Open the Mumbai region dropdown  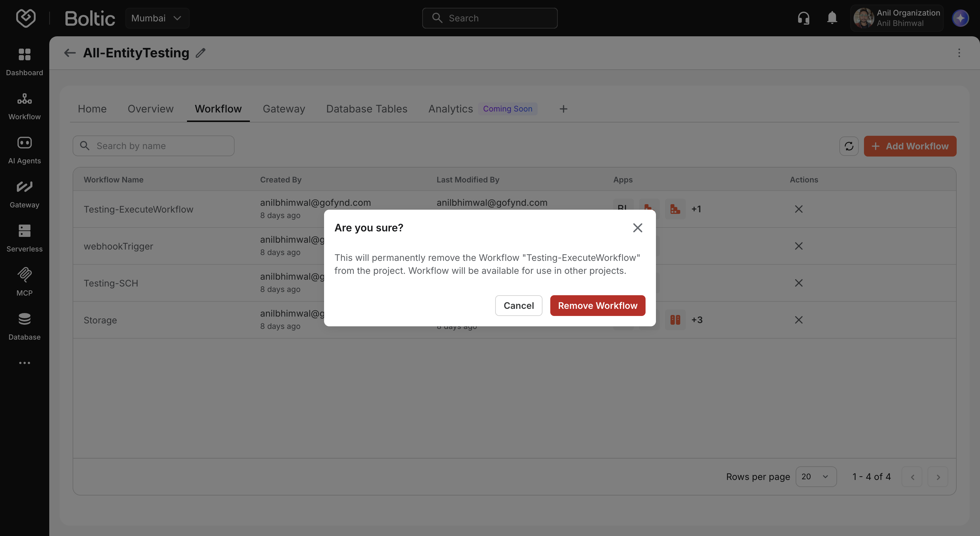tap(157, 18)
